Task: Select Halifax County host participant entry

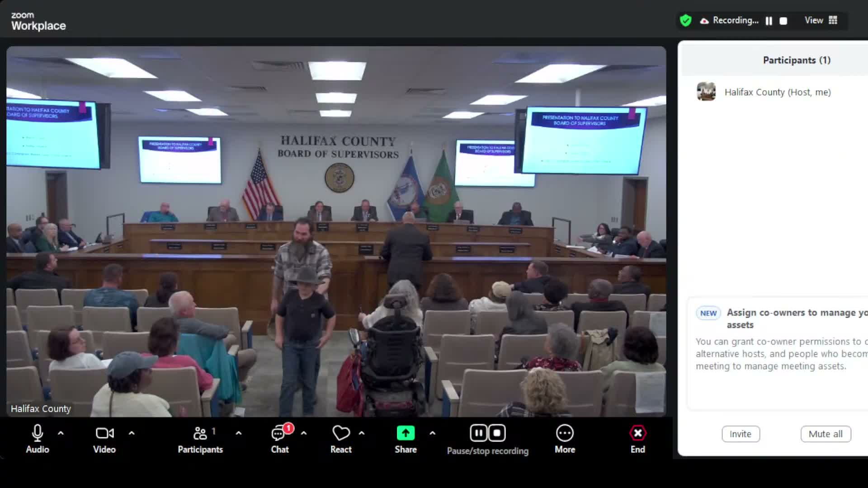Action: click(777, 92)
